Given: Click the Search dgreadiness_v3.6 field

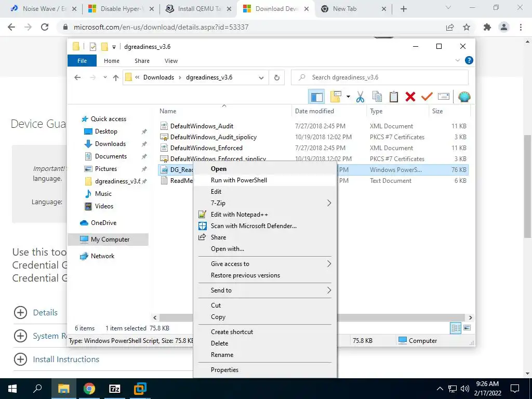Looking at the screenshot, I should [380, 77].
